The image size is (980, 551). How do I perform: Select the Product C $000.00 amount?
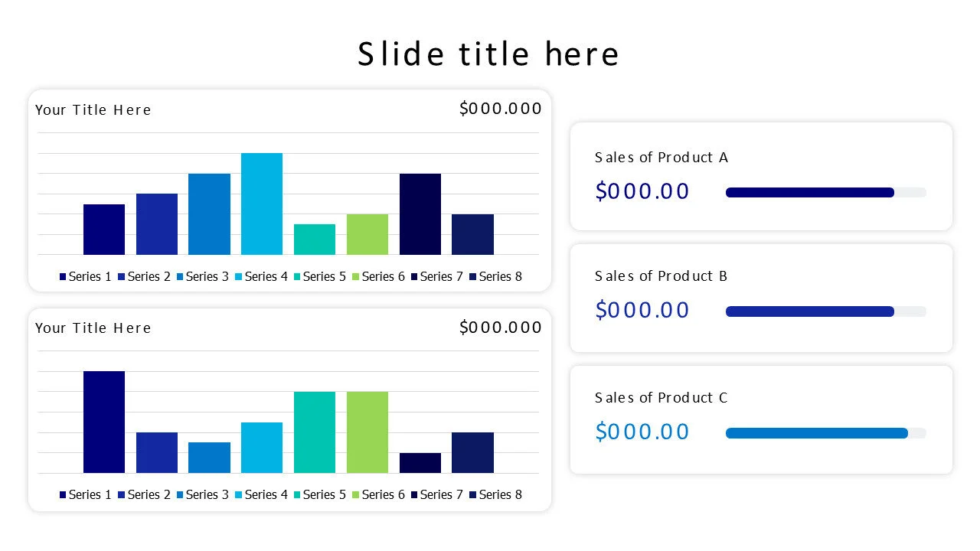[642, 432]
